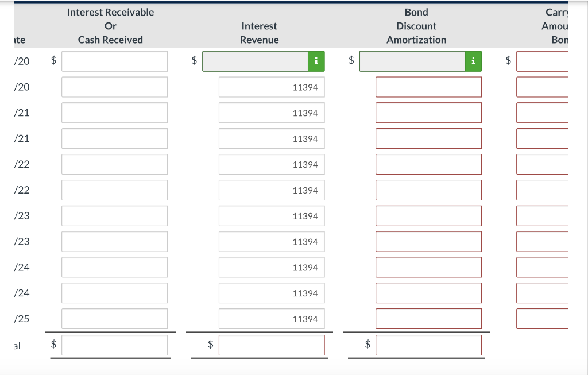Select the total field under Interest Revenue column

[x=272, y=345]
